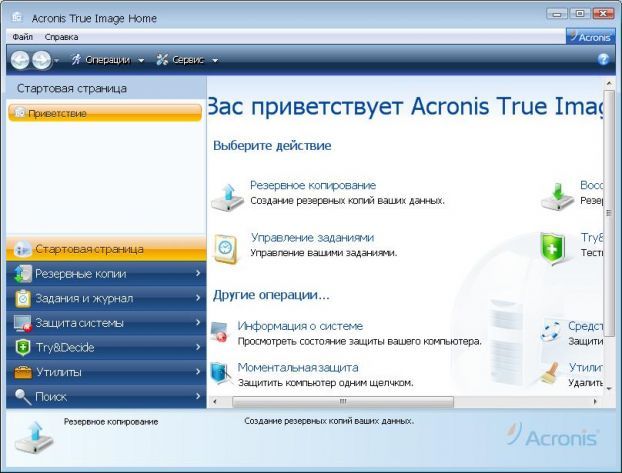The image size is (622, 473).
Task: Open navigation history dropdown arrow beside Forward
Action: coord(56,61)
